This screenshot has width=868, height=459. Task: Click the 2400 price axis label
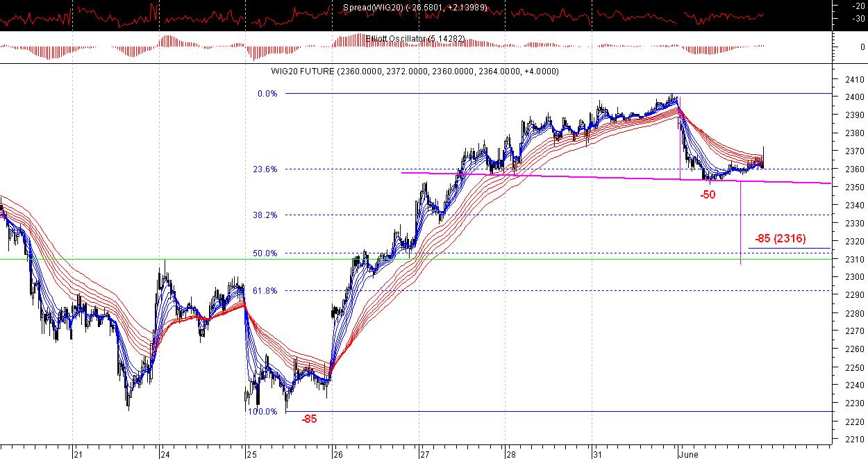click(854, 97)
